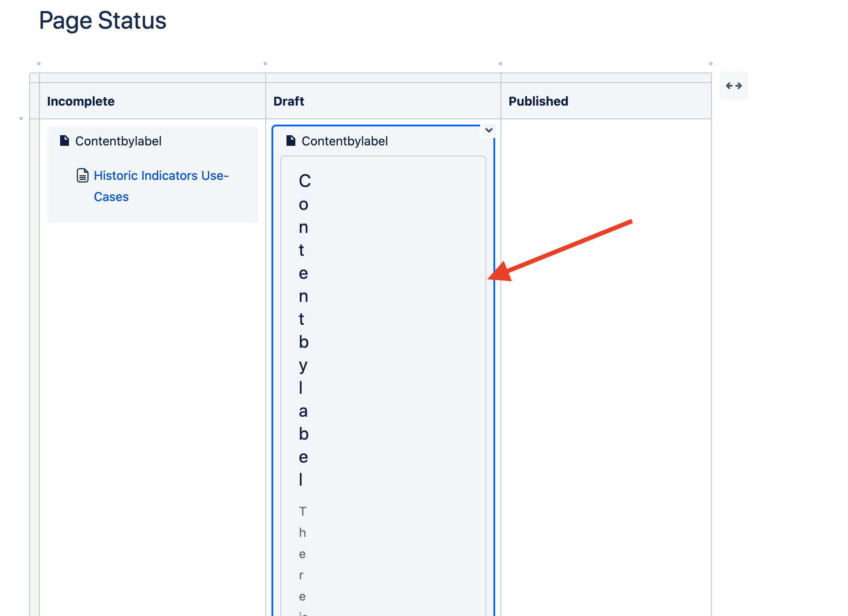Click column control dot above Draft column

(x=265, y=64)
